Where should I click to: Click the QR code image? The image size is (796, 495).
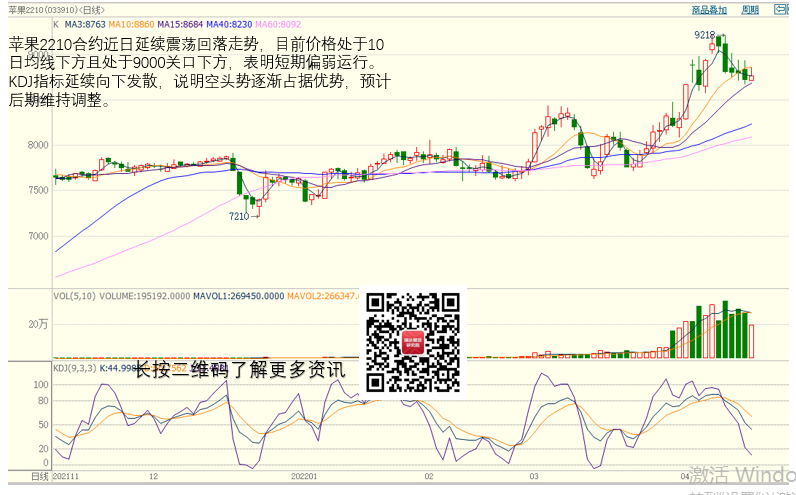[x=414, y=341]
